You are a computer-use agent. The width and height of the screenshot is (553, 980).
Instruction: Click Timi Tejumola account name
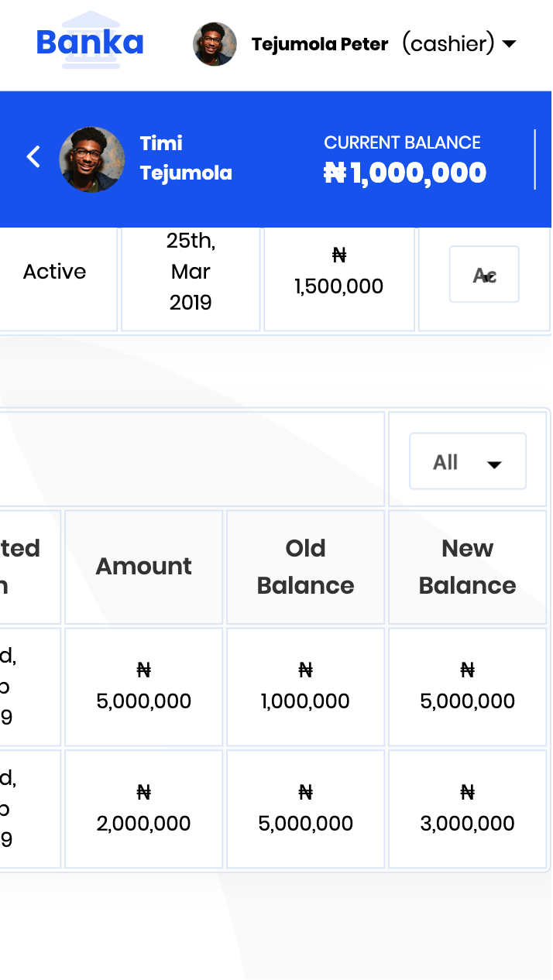pos(186,158)
